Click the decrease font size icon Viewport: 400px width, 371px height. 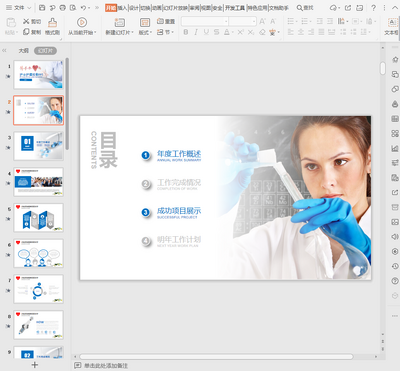tap(273, 21)
